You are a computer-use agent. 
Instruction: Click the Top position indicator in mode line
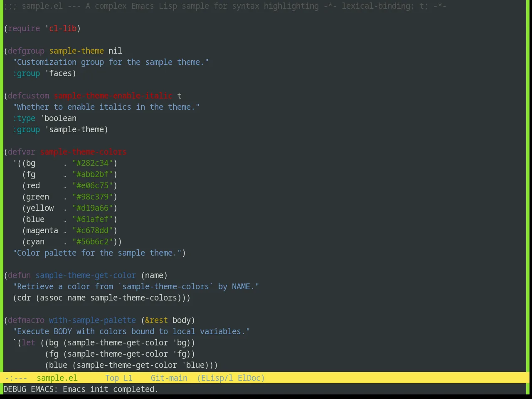pyautogui.click(x=112, y=378)
